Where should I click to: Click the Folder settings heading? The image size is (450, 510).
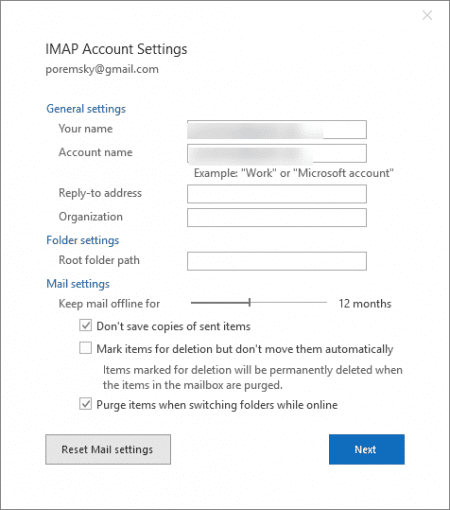pos(83,240)
